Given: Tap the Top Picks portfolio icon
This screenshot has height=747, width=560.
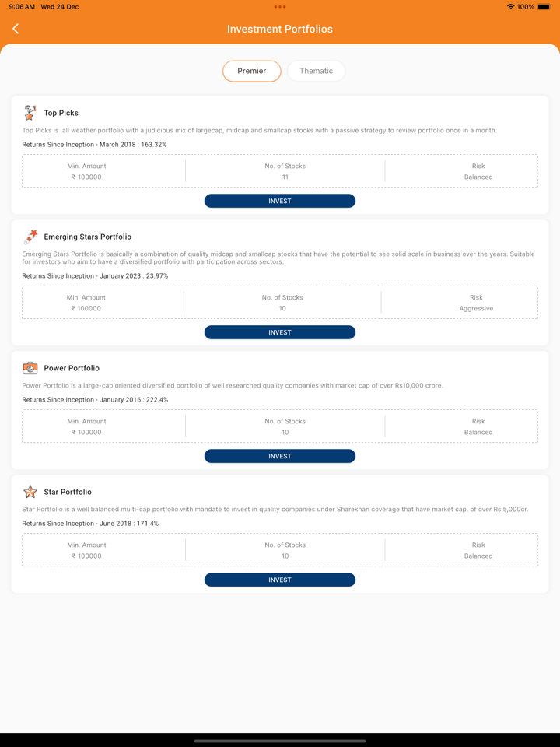Looking at the screenshot, I should click(x=30, y=113).
